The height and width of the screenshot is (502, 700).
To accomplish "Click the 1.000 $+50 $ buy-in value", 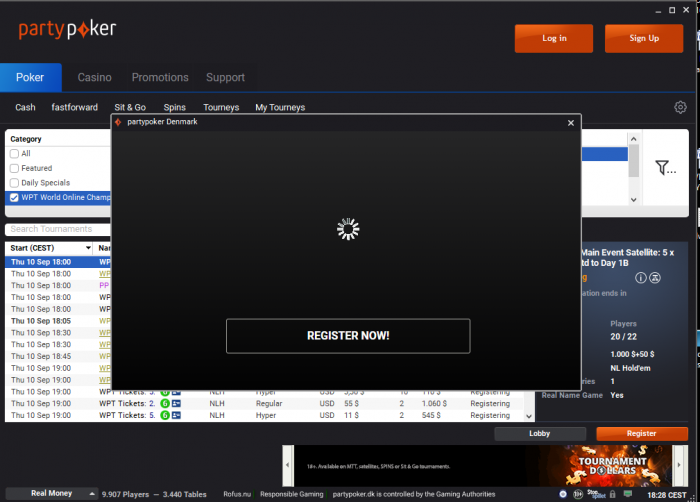I will click(x=632, y=354).
